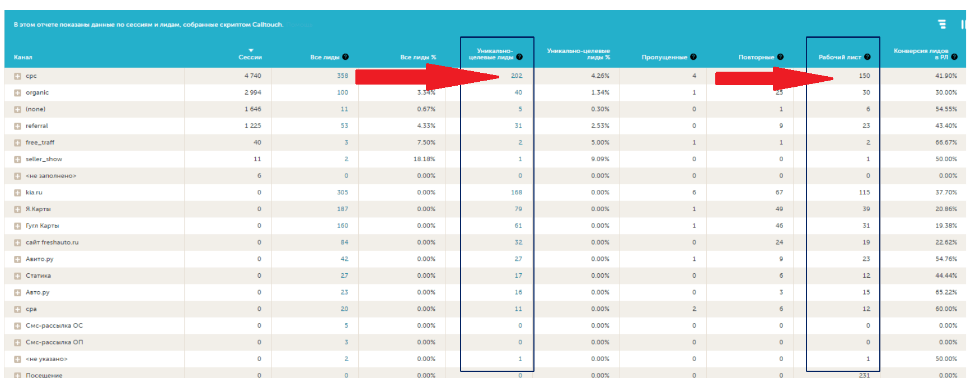Open help tooltip for Пропущенные column

click(693, 57)
